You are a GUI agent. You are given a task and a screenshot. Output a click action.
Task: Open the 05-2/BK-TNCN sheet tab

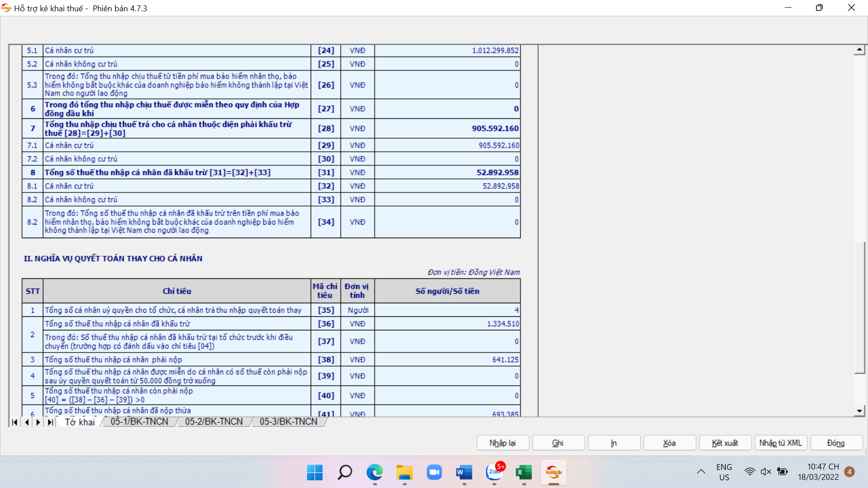[214, 422]
